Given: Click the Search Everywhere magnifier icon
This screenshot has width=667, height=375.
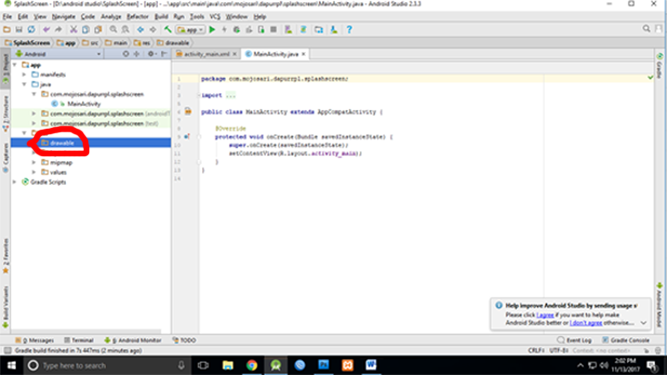Looking at the screenshot, I should 646,28.
